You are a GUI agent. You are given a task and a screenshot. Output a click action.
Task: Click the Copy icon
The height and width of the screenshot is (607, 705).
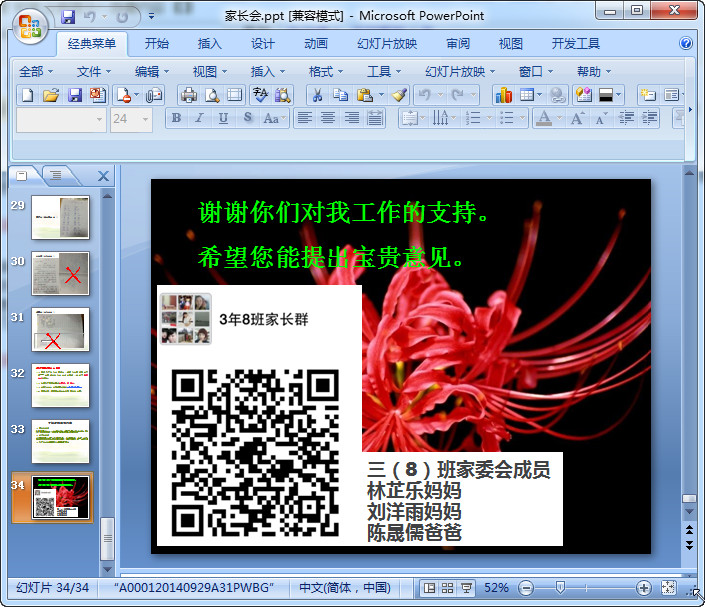click(x=341, y=95)
